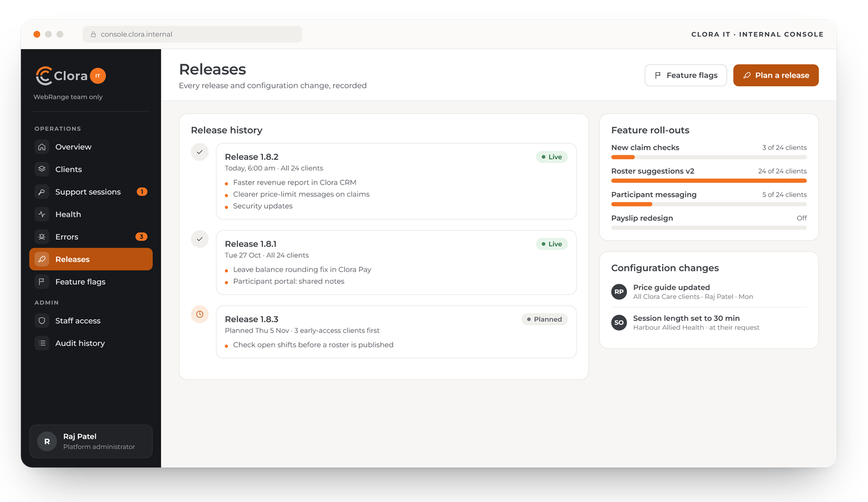Click the Errors bug icon

pyautogui.click(x=42, y=237)
